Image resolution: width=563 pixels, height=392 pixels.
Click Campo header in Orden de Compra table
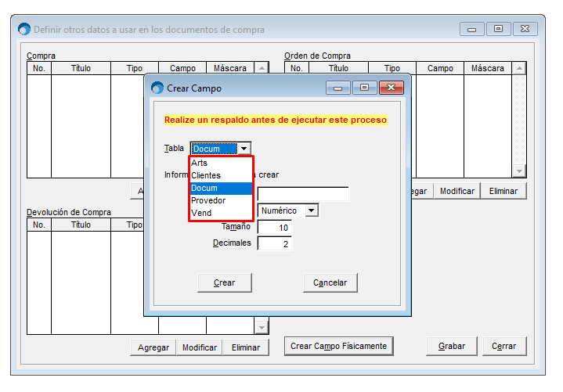tap(440, 68)
